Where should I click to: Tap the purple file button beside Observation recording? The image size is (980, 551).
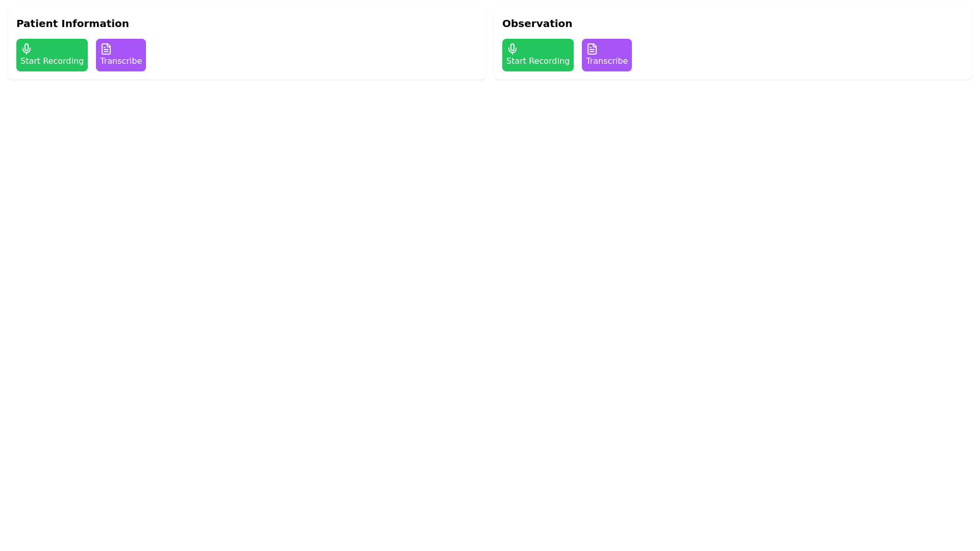(x=607, y=55)
